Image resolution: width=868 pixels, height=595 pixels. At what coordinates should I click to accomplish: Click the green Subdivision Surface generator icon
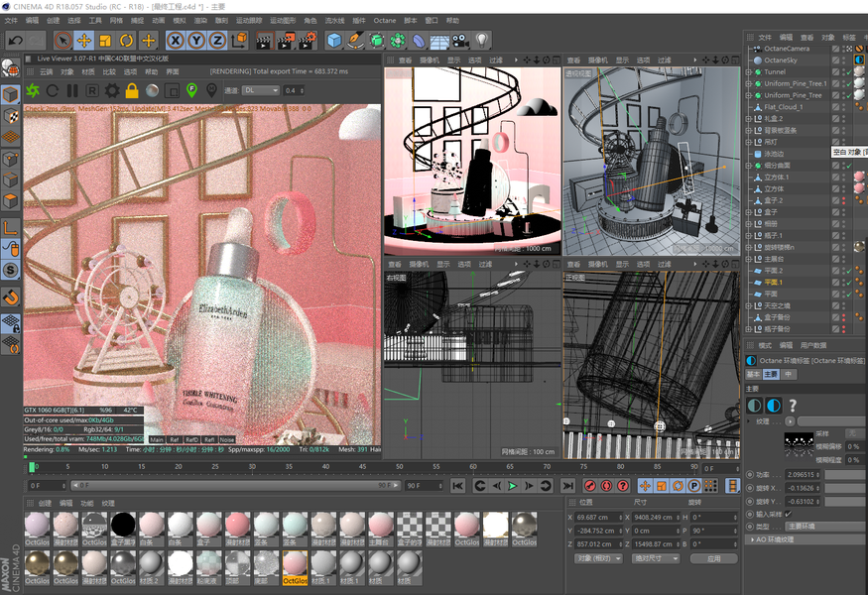click(376, 41)
